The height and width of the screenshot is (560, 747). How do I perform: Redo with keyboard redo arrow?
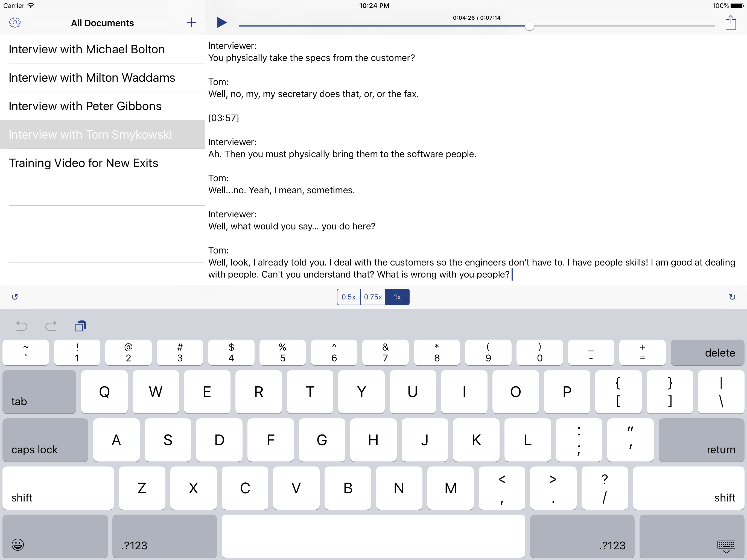click(x=51, y=326)
